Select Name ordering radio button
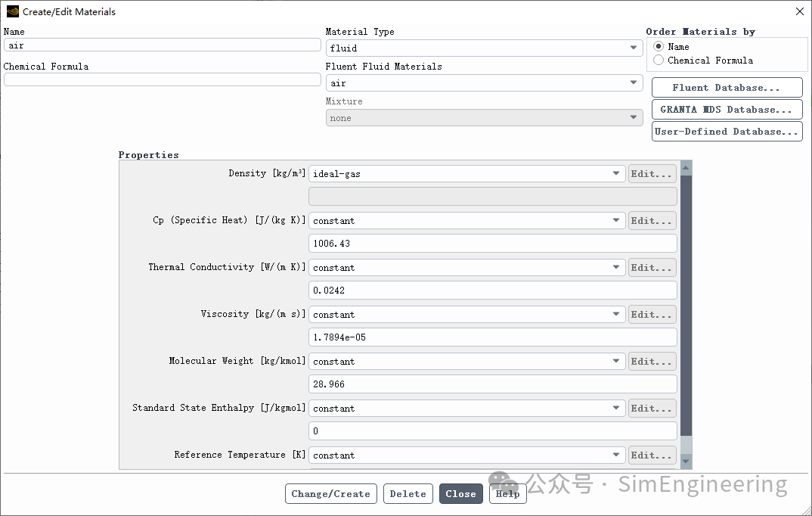Viewport: 812px width, 516px height. [659, 46]
